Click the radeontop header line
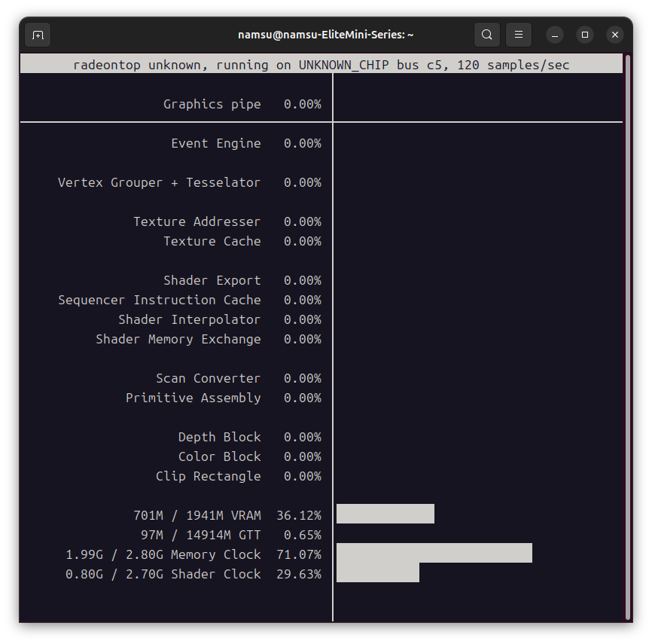Screen dimensions: 652x644 point(321,65)
